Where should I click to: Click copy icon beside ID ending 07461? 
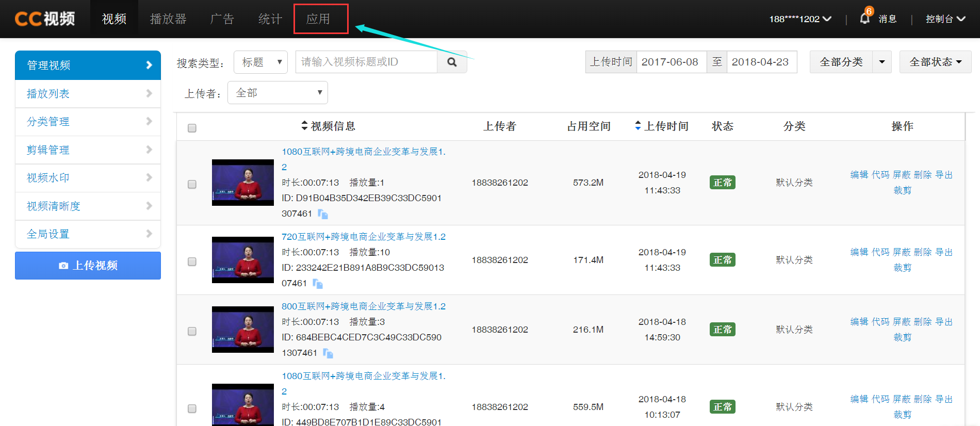coord(318,284)
